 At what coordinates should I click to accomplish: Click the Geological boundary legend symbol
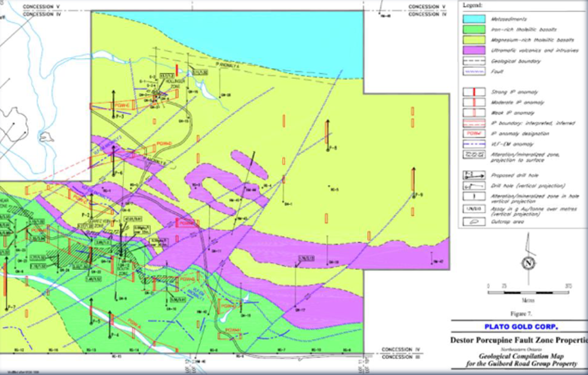pos(473,61)
